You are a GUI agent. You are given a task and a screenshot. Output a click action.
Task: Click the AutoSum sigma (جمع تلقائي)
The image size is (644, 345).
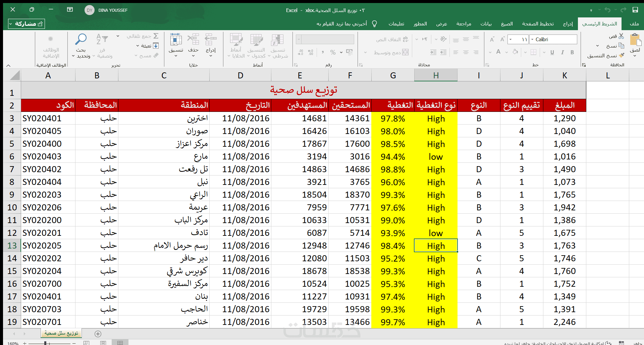pyautogui.click(x=156, y=36)
